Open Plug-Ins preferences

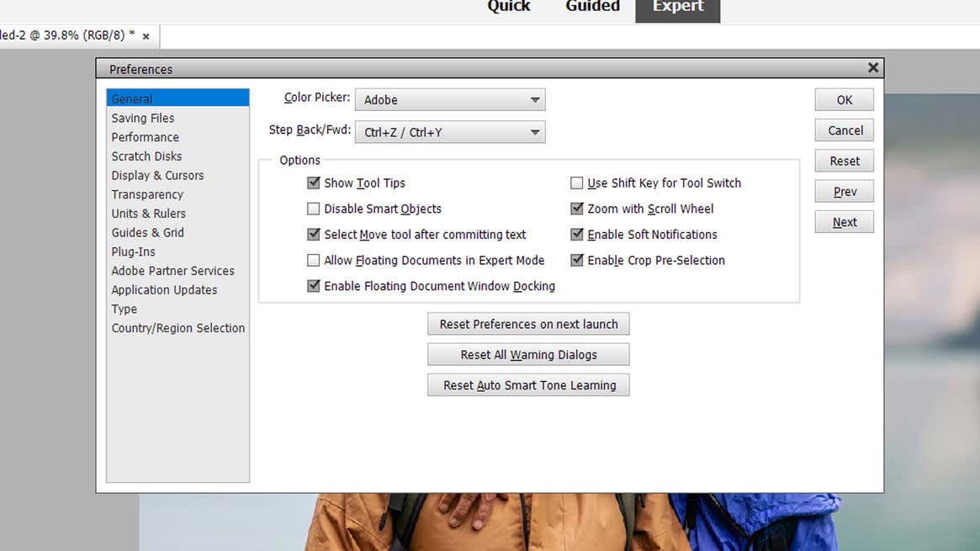point(133,252)
